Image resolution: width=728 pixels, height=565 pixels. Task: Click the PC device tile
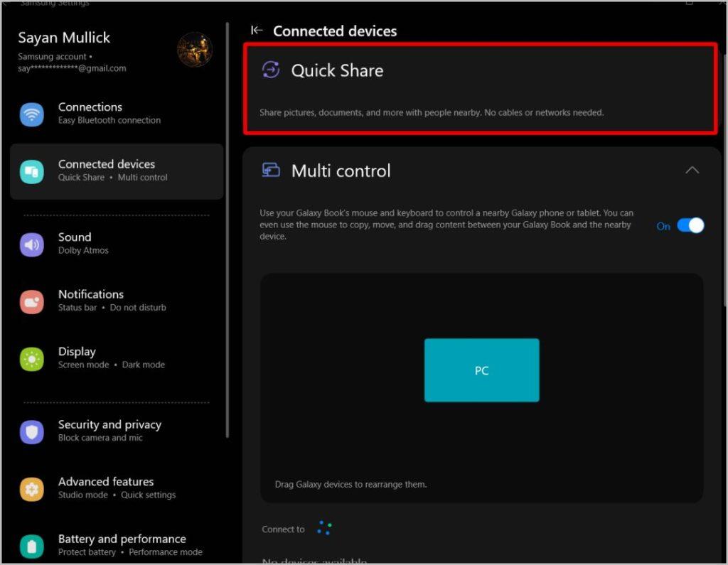tap(481, 370)
